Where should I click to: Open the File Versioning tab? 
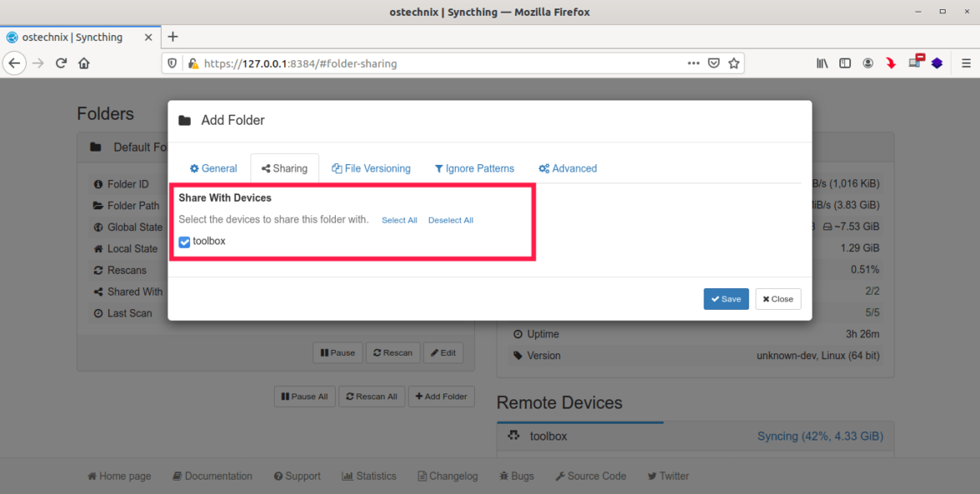(x=371, y=168)
